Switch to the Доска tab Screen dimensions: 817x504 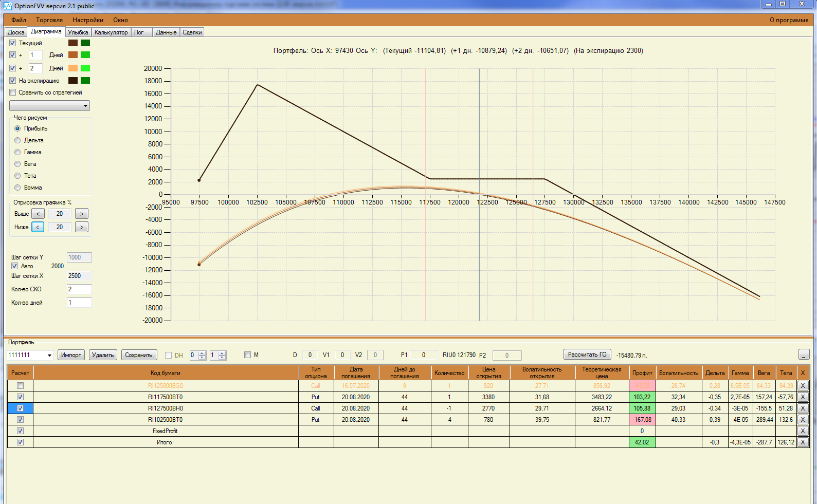click(x=16, y=32)
